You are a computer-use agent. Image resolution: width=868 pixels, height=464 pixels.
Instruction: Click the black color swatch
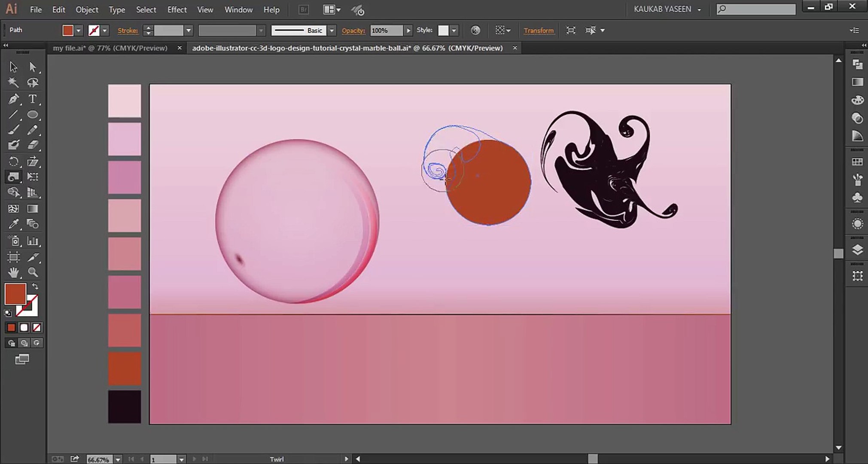pos(124,406)
